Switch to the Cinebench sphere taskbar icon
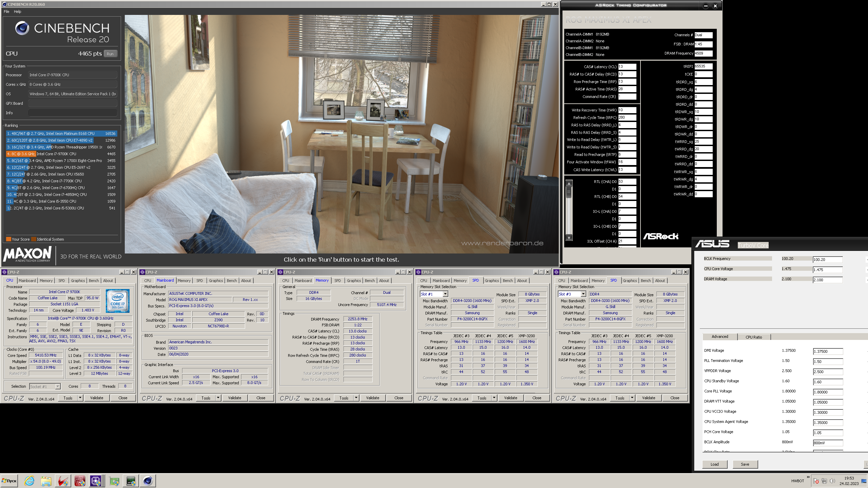The image size is (868, 488). tap(148, 481)
